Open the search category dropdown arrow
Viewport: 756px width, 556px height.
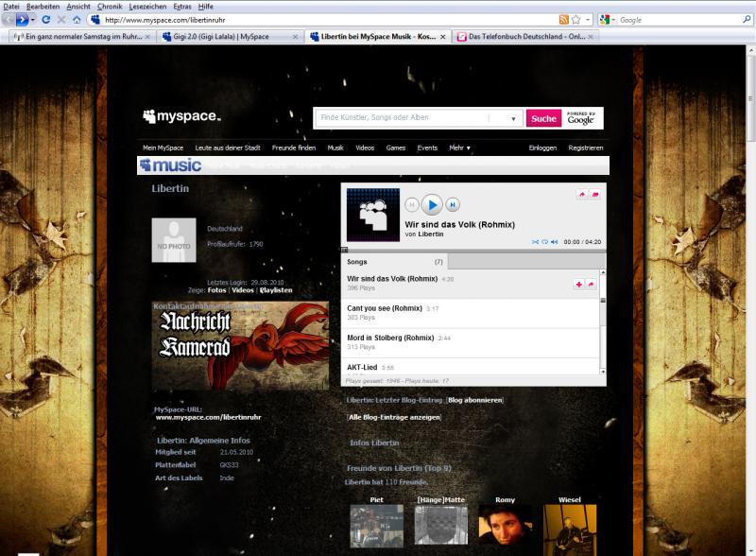[514, 119]
